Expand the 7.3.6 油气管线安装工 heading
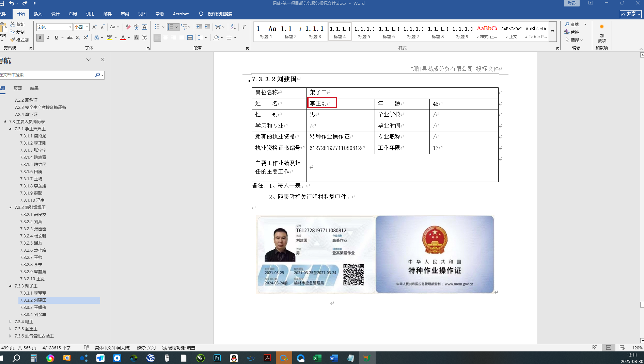This screenshot has width=644, height=364. coord(10,336)
